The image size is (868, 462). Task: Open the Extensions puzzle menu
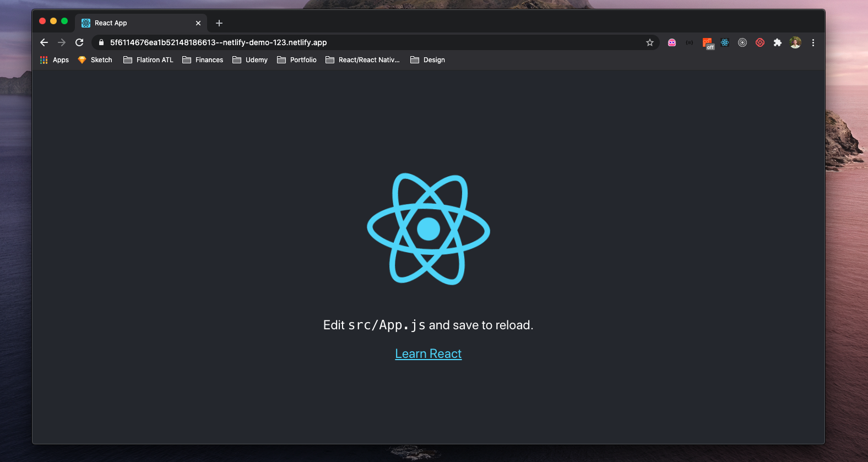click(x=778, y=42)
